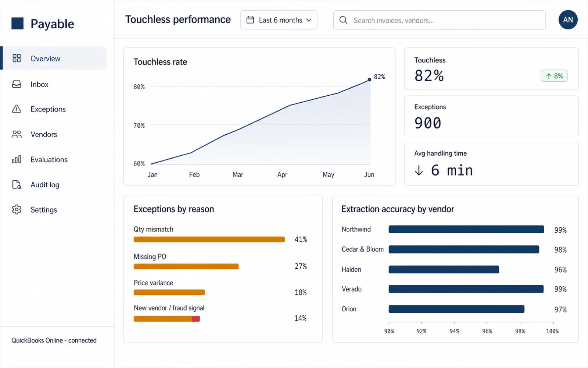Click the Evaluations bar chart icon
Image resolution: width=588 pixels, height=368 pixels.
[x=17, y=159]
